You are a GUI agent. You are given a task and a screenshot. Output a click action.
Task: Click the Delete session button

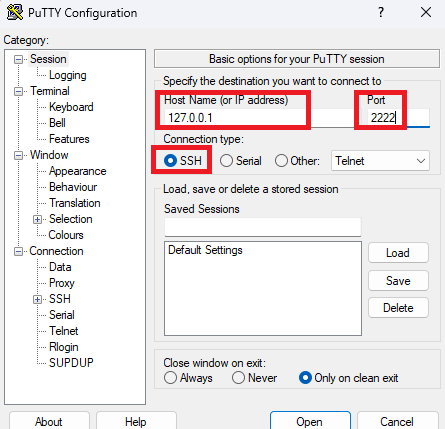coord(398,308)
